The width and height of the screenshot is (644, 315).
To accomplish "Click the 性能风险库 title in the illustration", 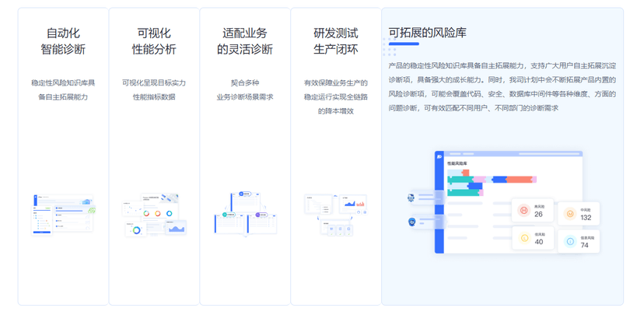I will point(457,163).
